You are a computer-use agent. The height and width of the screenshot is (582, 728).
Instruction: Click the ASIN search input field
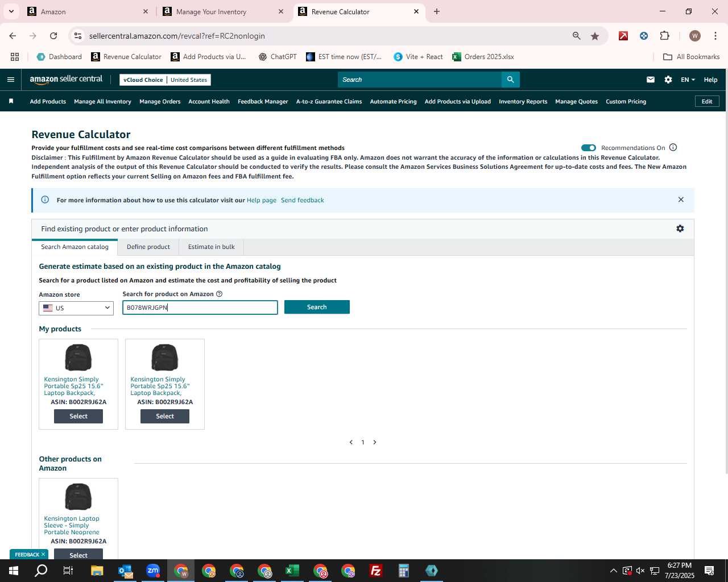point(200,307)
